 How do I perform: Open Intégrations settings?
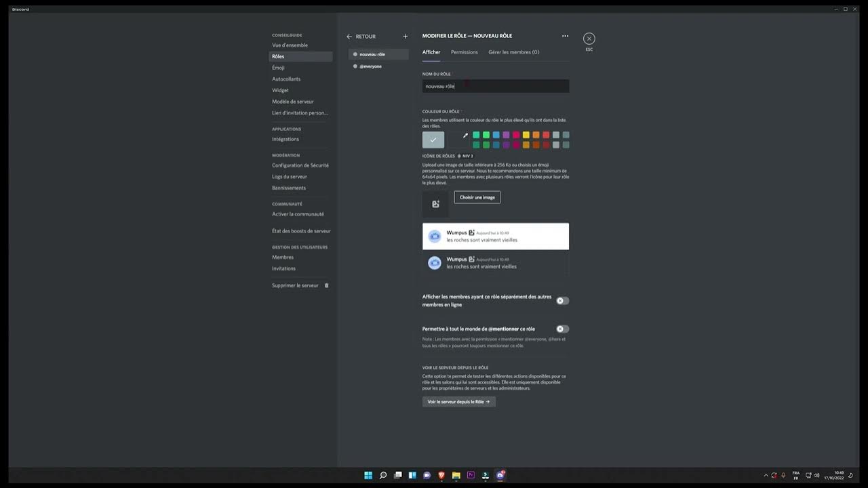[x=300, y=139]
